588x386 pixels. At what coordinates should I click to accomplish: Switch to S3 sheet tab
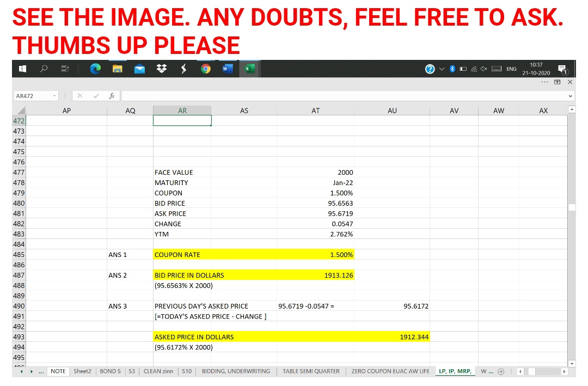coord(132,371)
